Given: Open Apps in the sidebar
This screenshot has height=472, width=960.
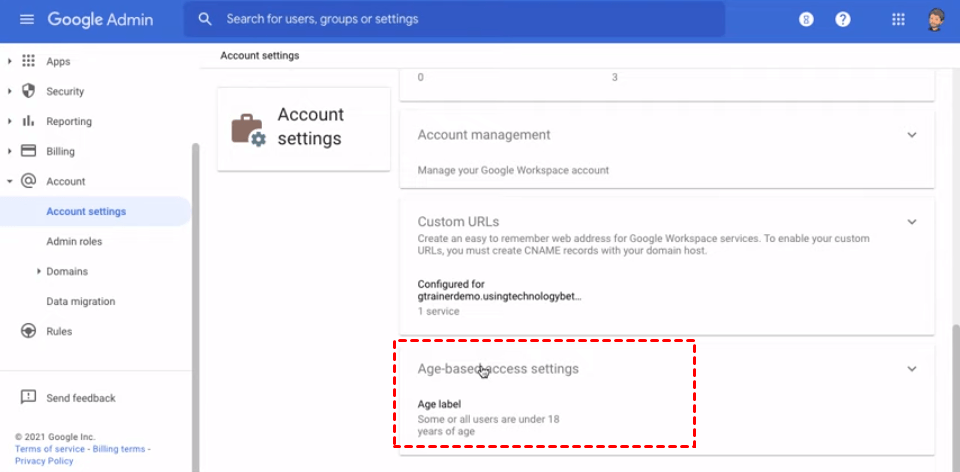Looking at the screenshot, I should [x=58, y=61].
